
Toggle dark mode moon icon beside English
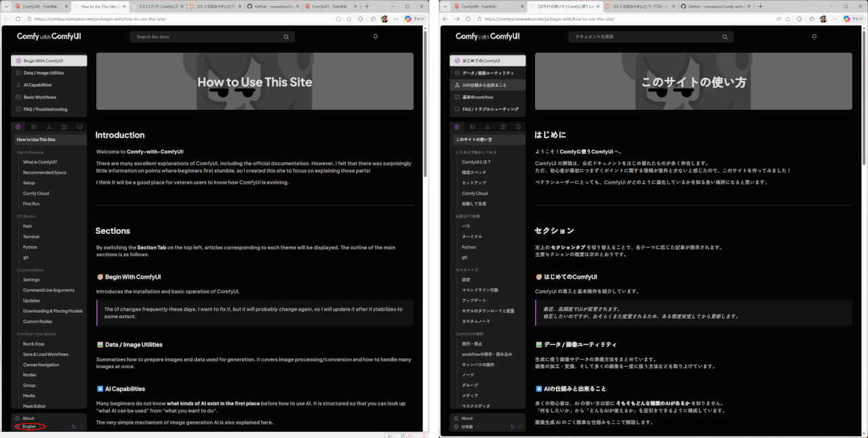pos(74,426)
